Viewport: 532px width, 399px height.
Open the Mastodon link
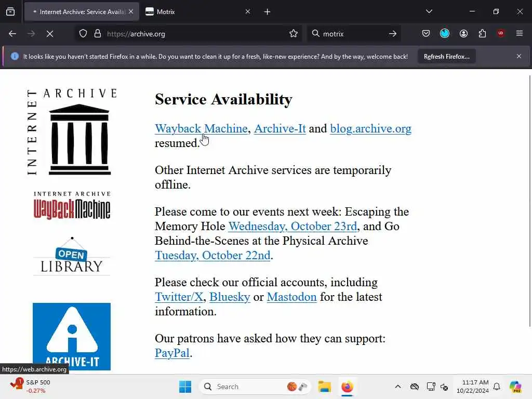tap(292, 297)
